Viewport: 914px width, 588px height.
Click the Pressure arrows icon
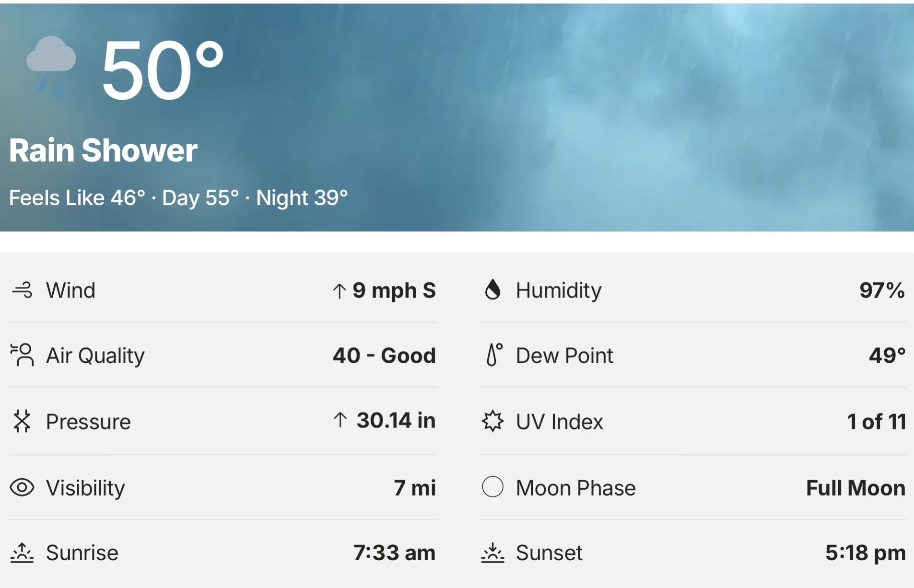[x=22, y=421]
